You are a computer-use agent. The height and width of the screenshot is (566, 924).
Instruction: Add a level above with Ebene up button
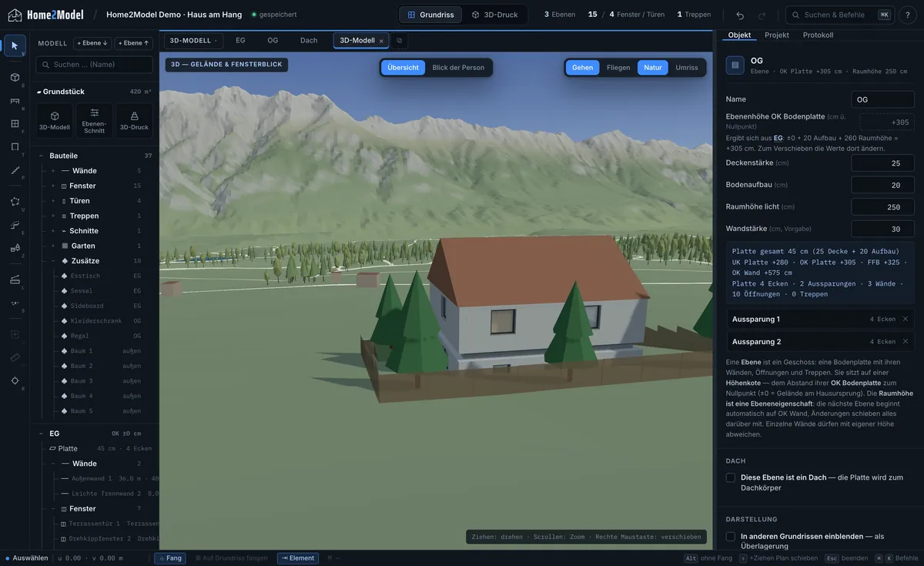133,43
